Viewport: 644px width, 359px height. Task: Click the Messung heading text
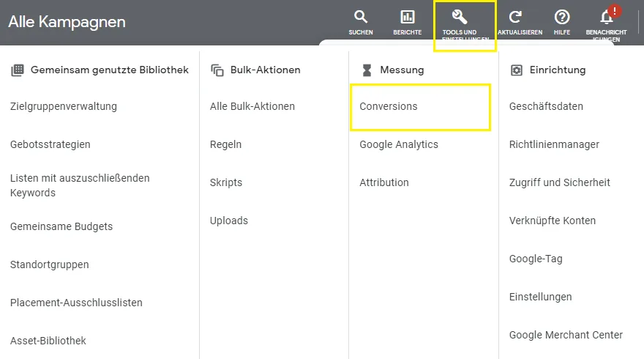pyautogui.click(x=402, y=70)
